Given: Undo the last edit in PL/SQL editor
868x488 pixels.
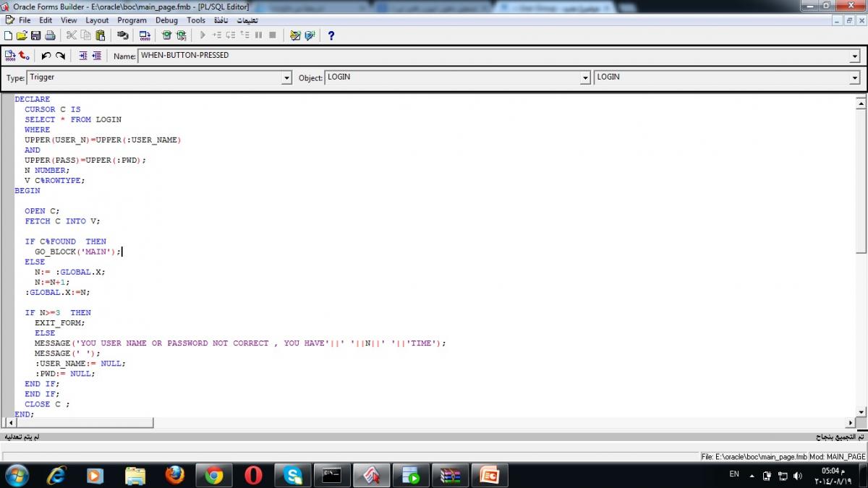Looking at the screenshot, I should point(46,56).
